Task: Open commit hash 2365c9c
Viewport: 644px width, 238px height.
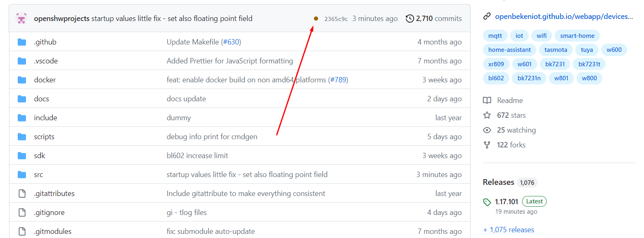Action: (x=336, y=19)
